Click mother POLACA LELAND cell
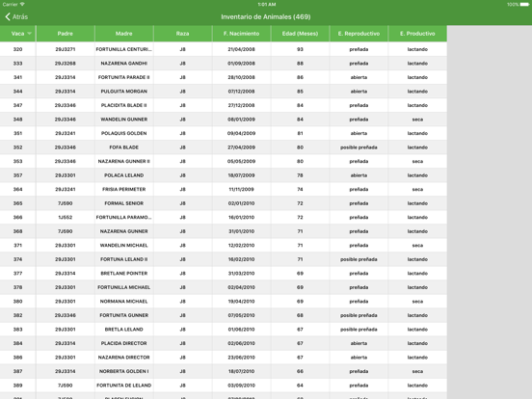Image resolution: width=532 pixels, height=399 pixels. click(x=123, y=175)
